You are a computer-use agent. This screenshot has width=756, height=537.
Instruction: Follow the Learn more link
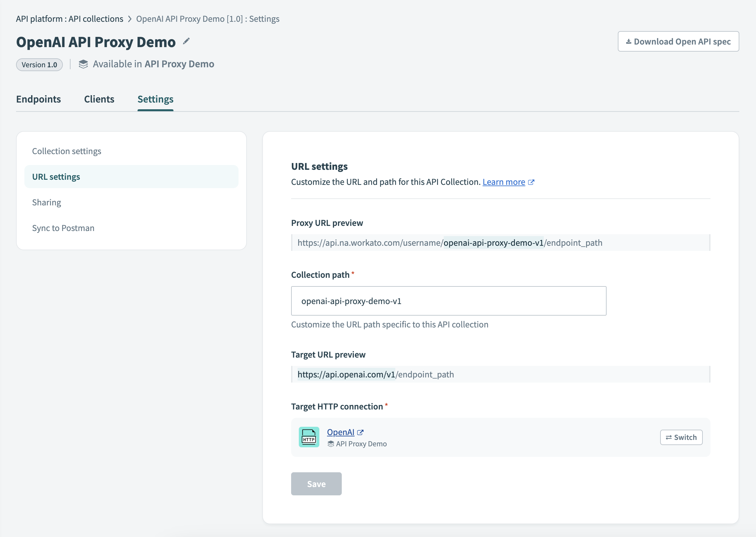(x=504, y=182)
